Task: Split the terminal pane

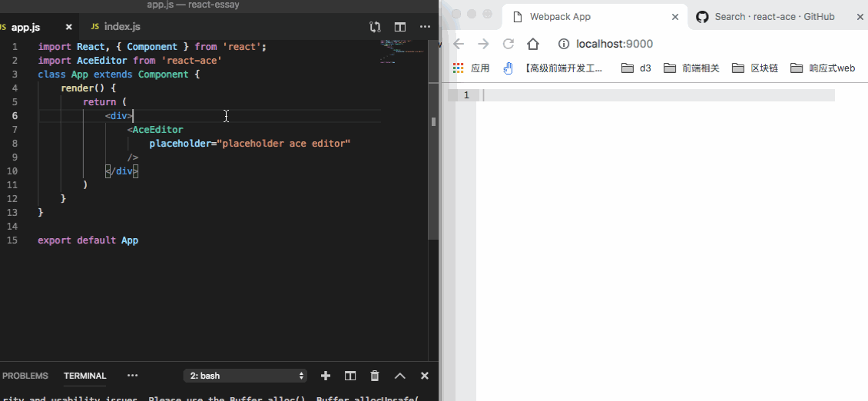Action: click(x=350, y=376)
